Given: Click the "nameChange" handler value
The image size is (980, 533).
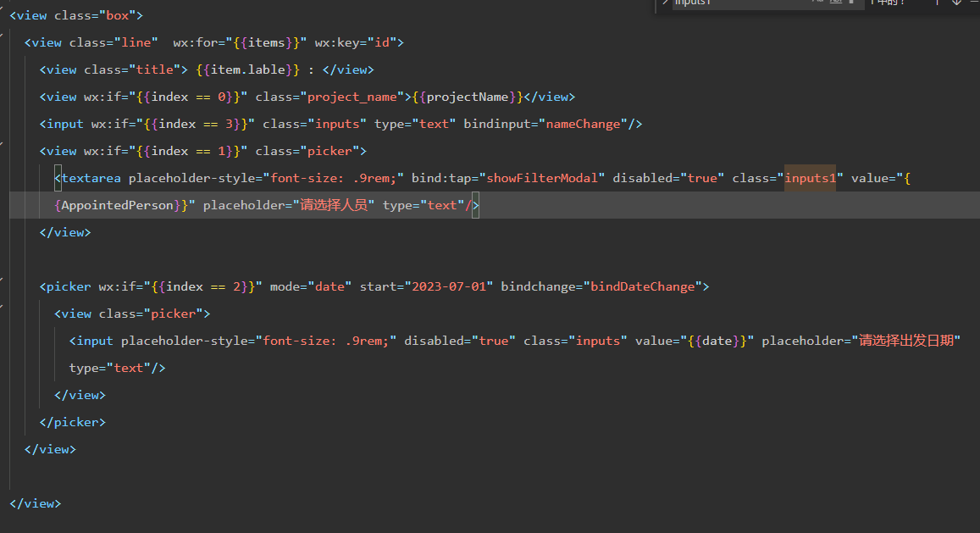Looking at the screenshot, I should tap(583, 124).
